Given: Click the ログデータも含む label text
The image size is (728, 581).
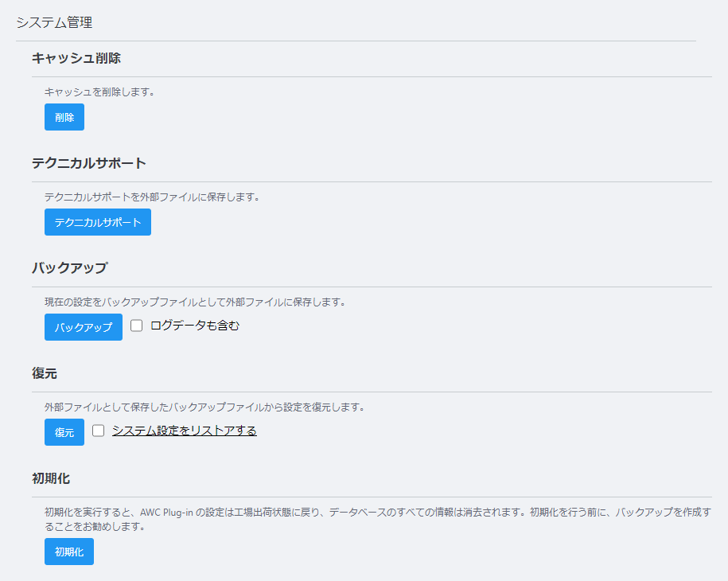Looking at the screenshot, I should [x=195, y=326].
